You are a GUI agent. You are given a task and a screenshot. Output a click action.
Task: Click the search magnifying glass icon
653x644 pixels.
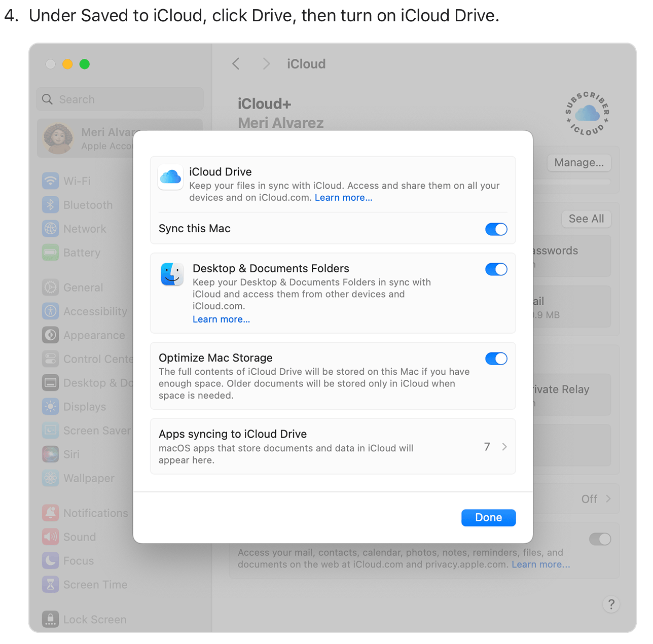(x=47, y=99)
